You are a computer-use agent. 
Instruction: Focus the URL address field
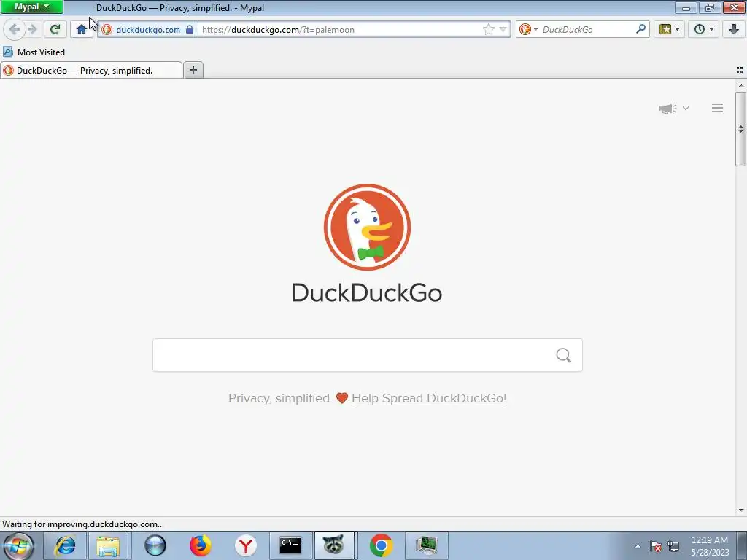340,29
